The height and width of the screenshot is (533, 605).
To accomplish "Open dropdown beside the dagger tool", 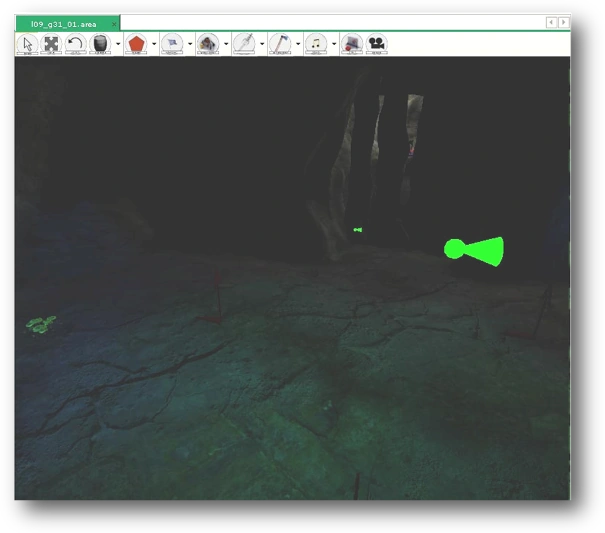I will (x=262, y=44).
